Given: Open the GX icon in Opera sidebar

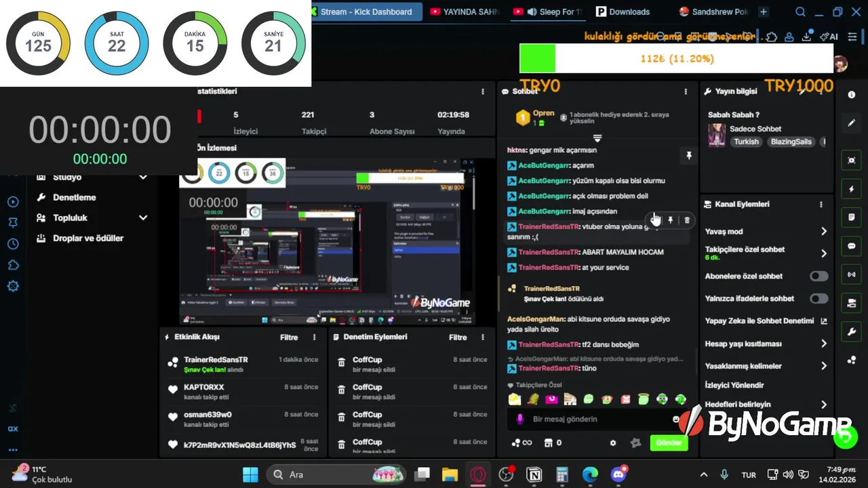Looking at the screenshot, I should point(13,429).
